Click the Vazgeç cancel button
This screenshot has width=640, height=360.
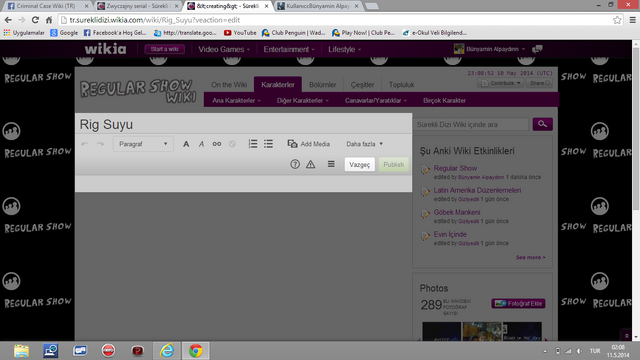[360, 164]
